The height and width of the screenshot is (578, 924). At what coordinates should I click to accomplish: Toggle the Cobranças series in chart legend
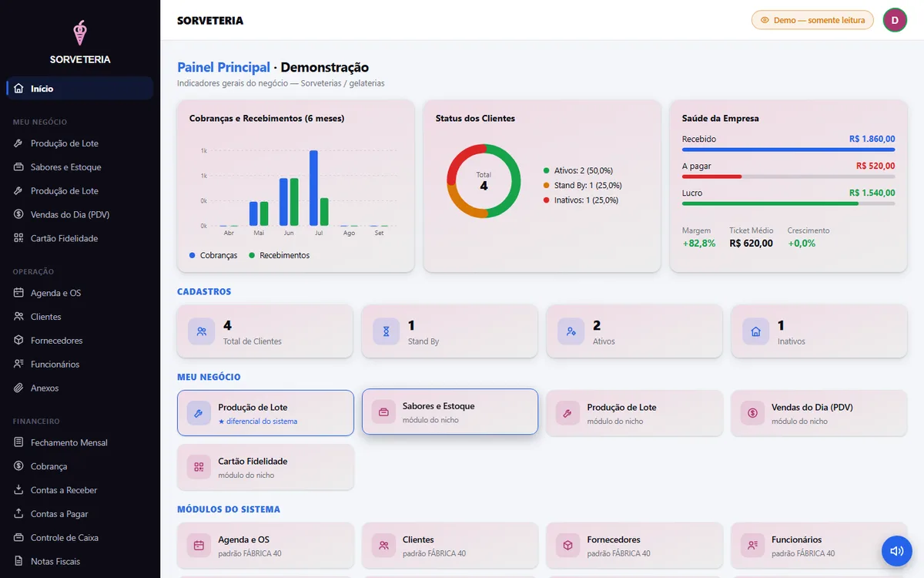(213, 255)
